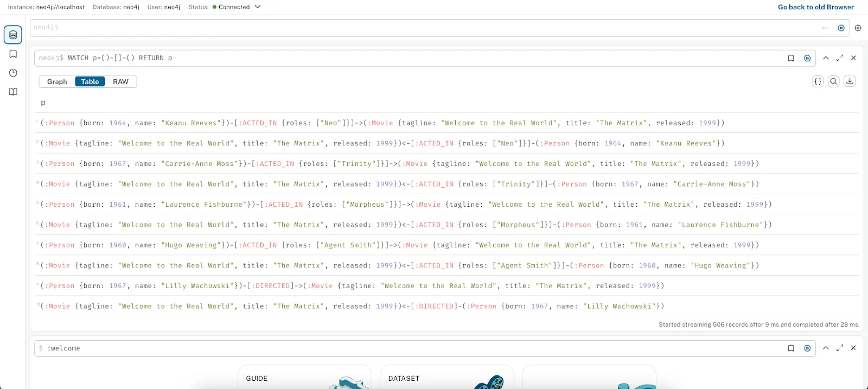The width and height of the screenshot is (868, 389).
Task: Select row 1 Keanu Reeves ACTED_IN record
Action: pos(447,123)
